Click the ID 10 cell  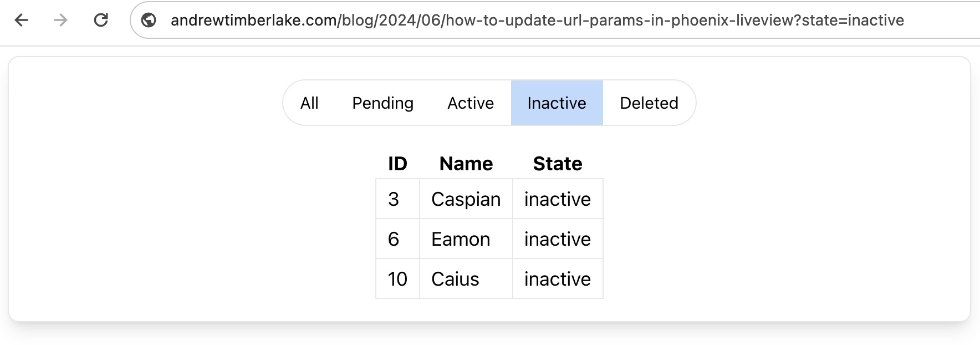pyautogui.click(x=397, y=279)
